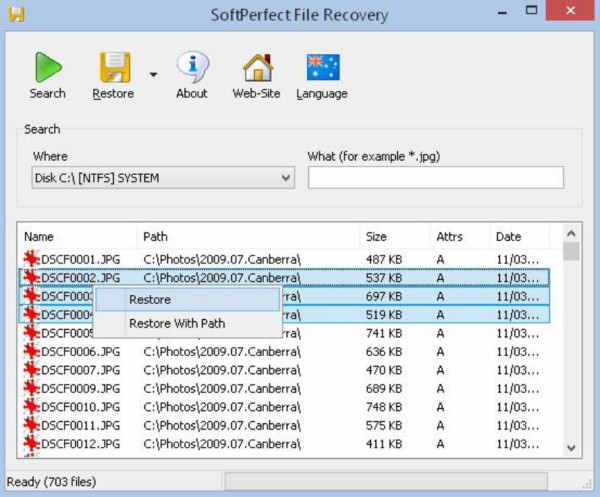Click the app icon in title bar
The width and height of the screenshot is (600, 497).
point(15,14)
